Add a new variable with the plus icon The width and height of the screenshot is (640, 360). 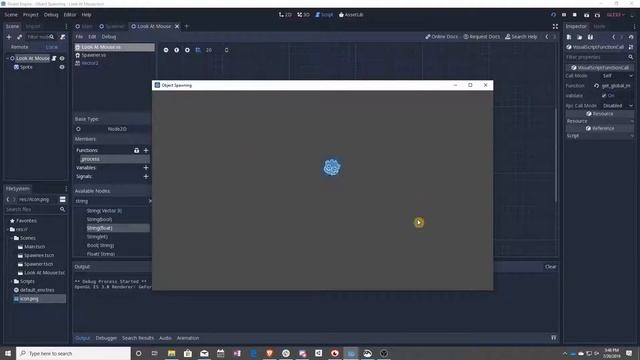[x=146, y=168]
